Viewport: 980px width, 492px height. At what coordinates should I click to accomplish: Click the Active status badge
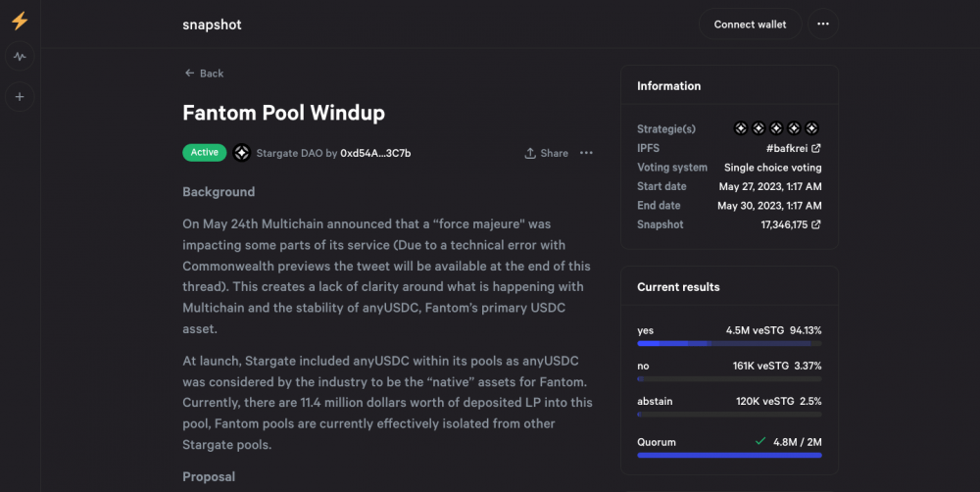[205, 153]
